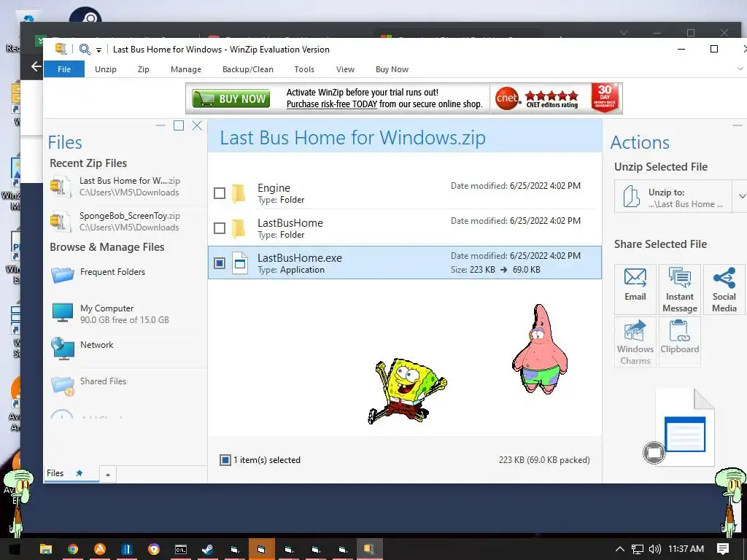
Task: Select the Files tab at pane bottom
Action: (55, 473)
